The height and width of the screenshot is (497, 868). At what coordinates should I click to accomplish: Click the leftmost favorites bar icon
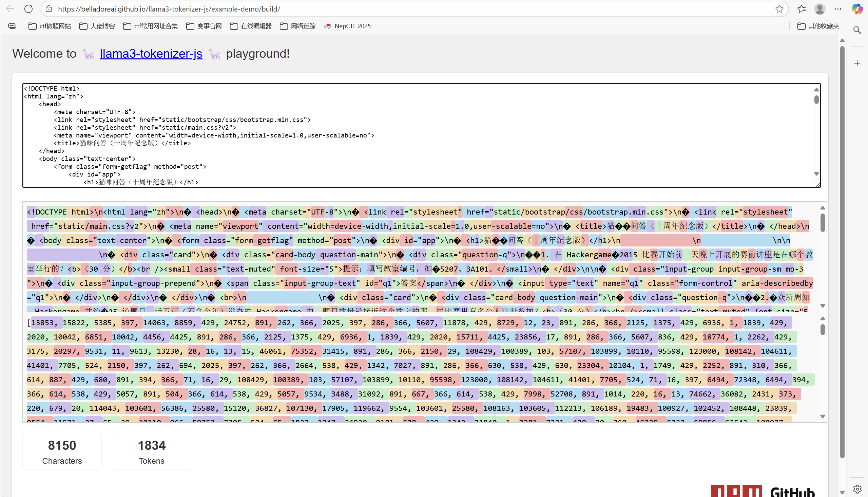(12, 26)
